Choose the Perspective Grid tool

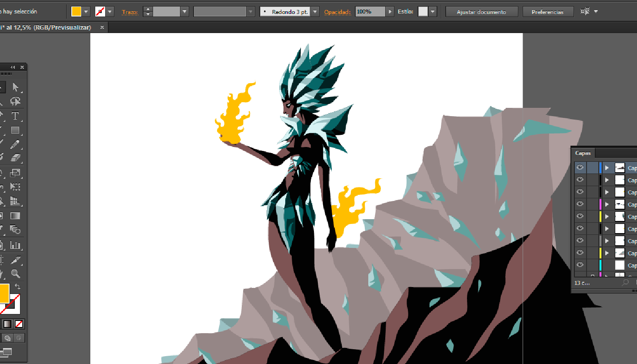15,201
